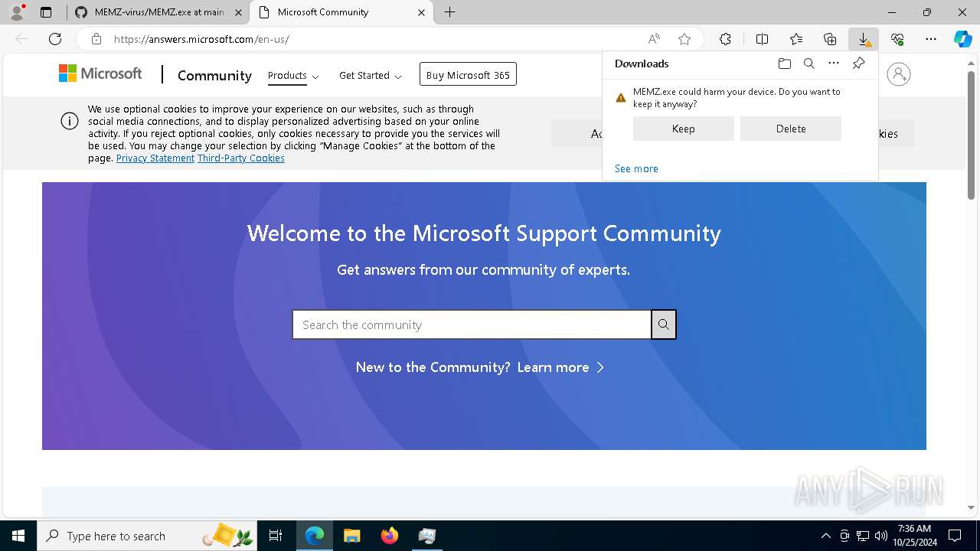Viewport: 980px width, 551px height.
Task: Open the Edge profile icon
Action: (x=17, y=12)
